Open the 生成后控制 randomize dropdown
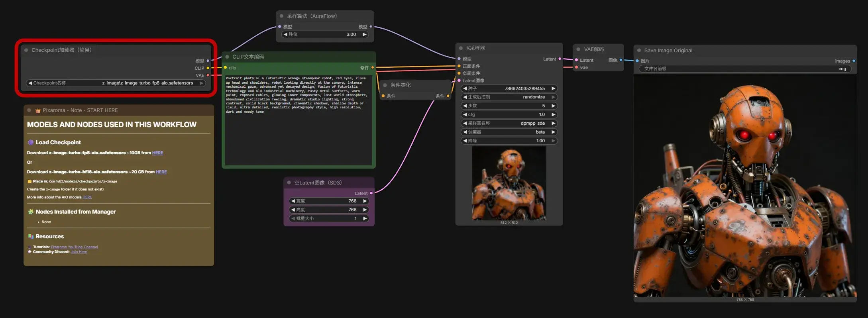 coord(509,97)
